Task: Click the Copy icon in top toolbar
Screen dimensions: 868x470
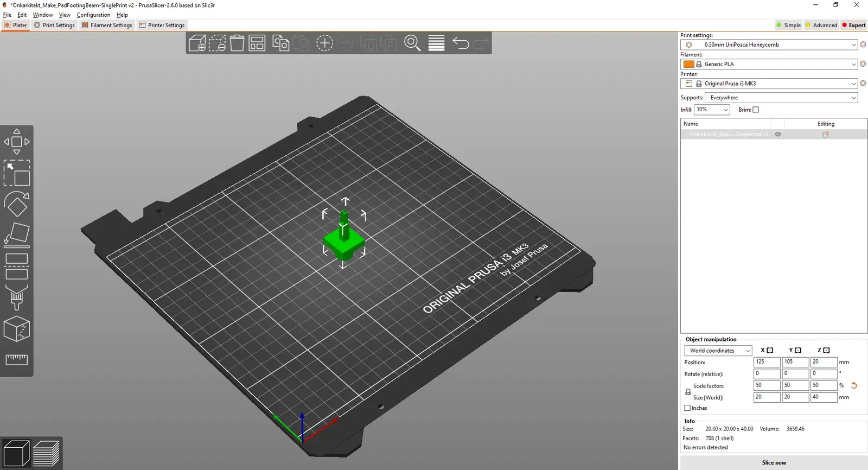Action: pyautogui.click(x=280, y=43)
